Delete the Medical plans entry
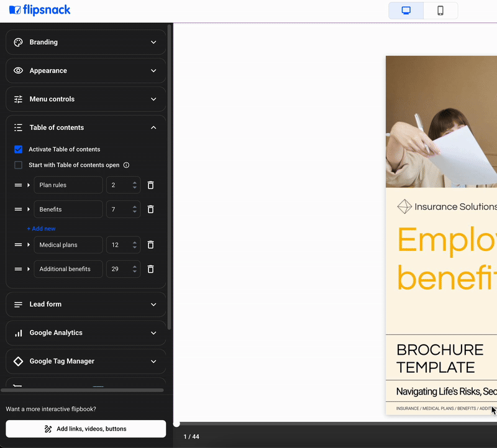This screenshot has height=448, width=497. pos(150,245)
